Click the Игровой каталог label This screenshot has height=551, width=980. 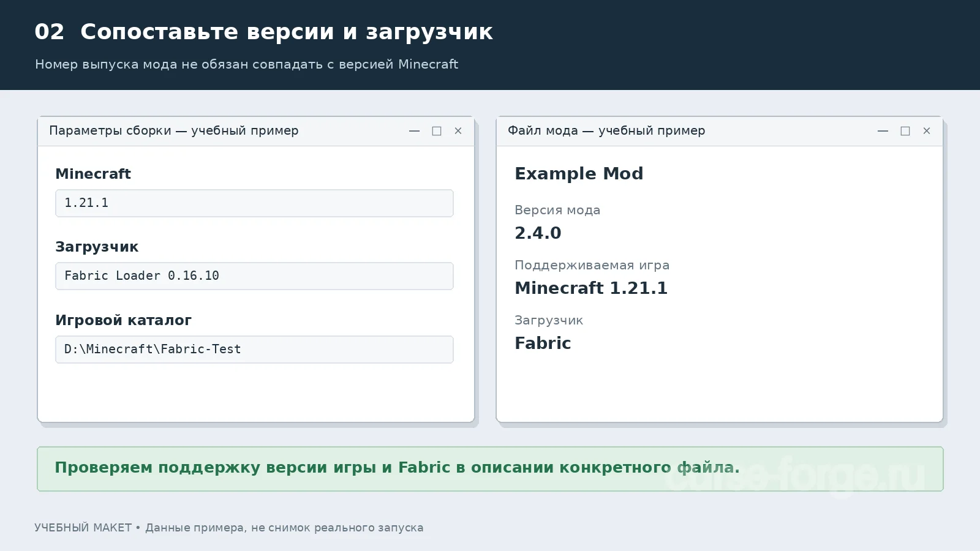123,320
